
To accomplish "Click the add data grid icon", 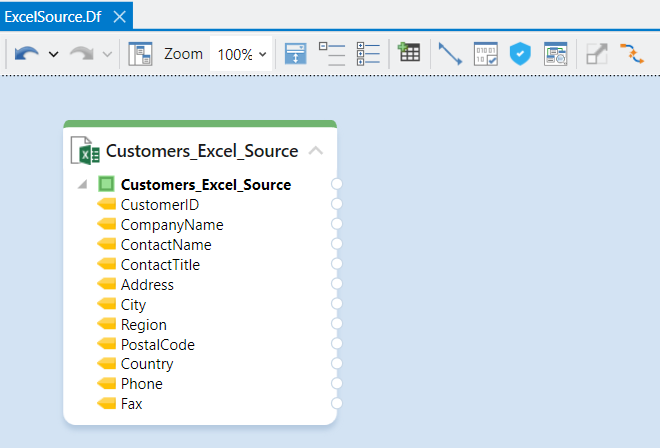I will click(x=408, y=54).
